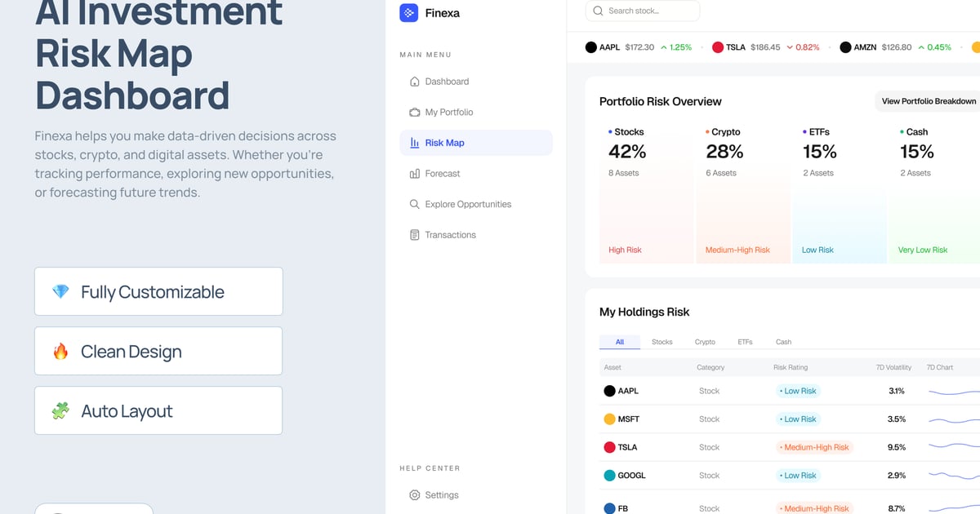Click the My Portfolio briefcase icon
The width and height of the screenshot is (980, 514).
click(x=415, y=113)
